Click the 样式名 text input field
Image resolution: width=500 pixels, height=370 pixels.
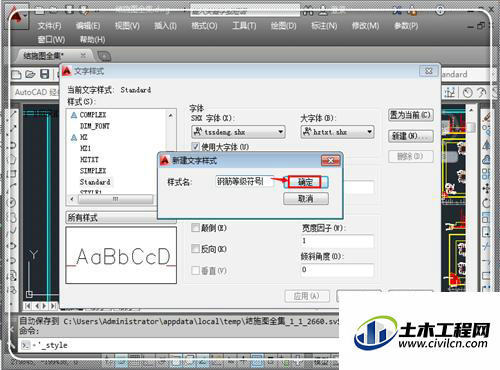[x=244, y=182]
